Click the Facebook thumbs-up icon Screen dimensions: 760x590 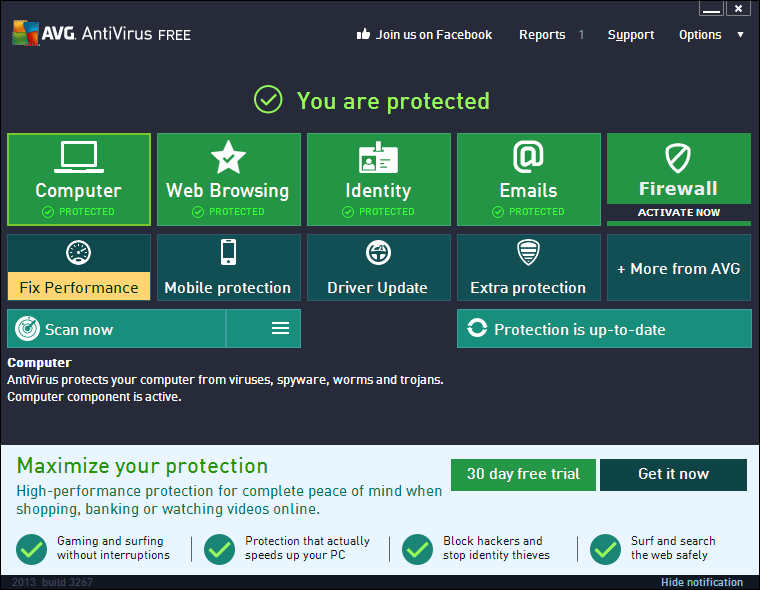click(363, 34)
